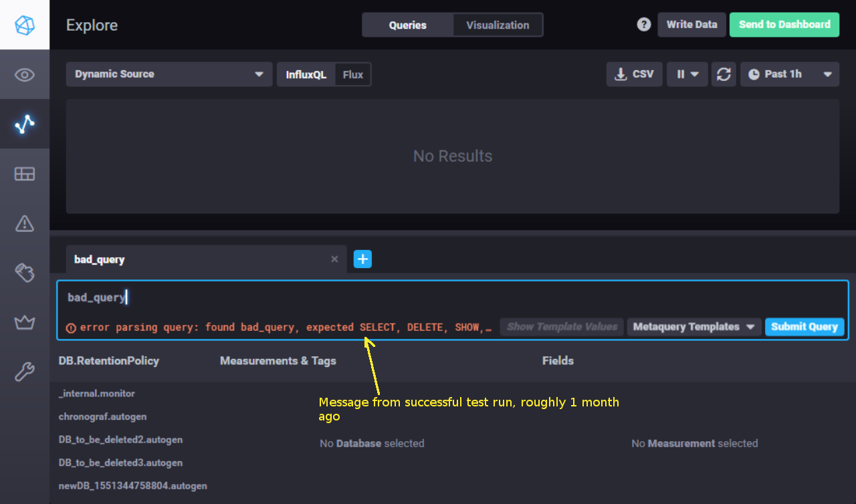Open the Admin crown icon in sidebar
856x504 pixels.
click(25, 322)
